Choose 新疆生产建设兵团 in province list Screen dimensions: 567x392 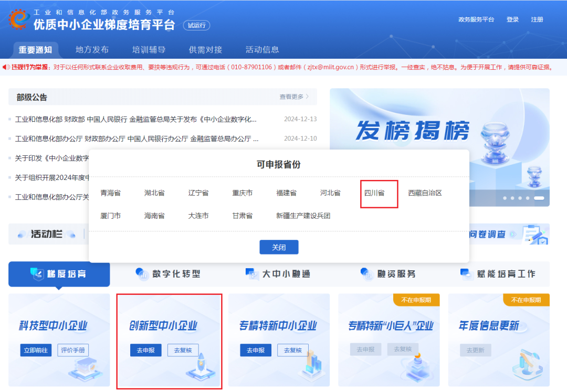click(x=303, y=216)
